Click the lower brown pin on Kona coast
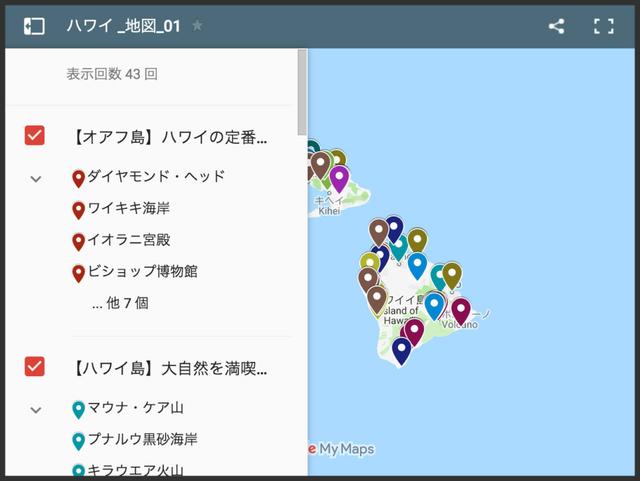Image resolution: width=640 pixels, height=481 pixels. point(377,300)
